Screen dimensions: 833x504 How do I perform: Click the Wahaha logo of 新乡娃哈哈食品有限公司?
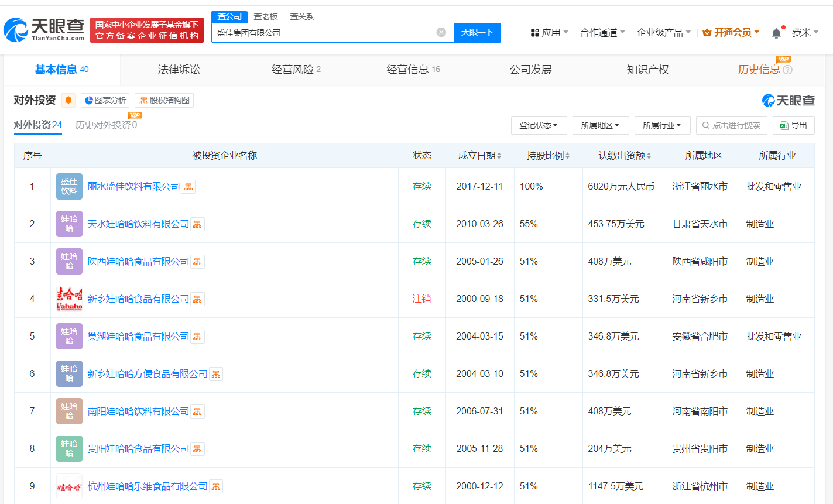point(69,299)
